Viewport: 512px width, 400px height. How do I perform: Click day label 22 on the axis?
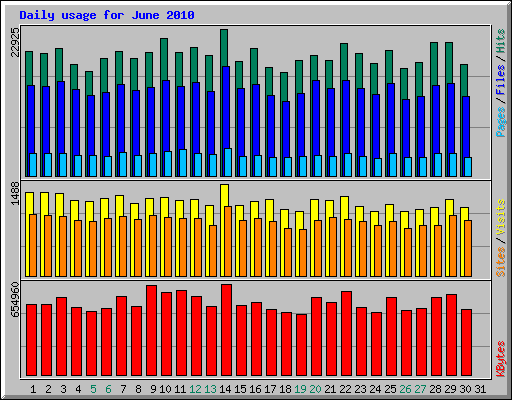345,389
